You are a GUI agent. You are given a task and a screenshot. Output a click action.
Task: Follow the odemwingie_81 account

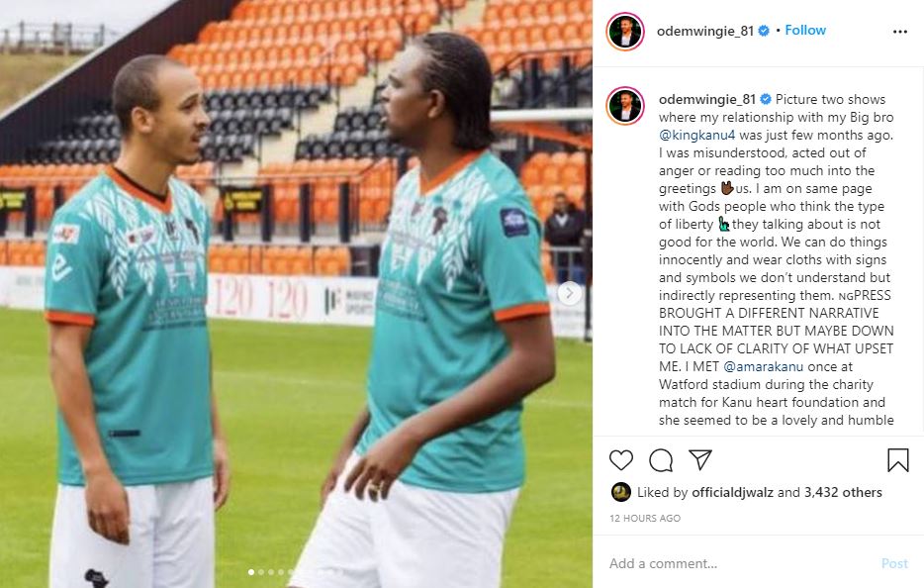pyautogui.click(x=805, y=30)
